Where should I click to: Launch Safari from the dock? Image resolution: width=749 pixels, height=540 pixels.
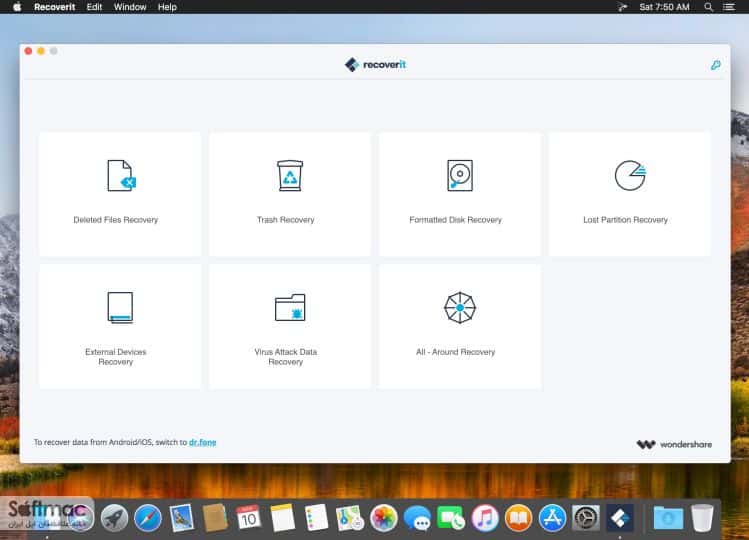click(x=148, y=518)
